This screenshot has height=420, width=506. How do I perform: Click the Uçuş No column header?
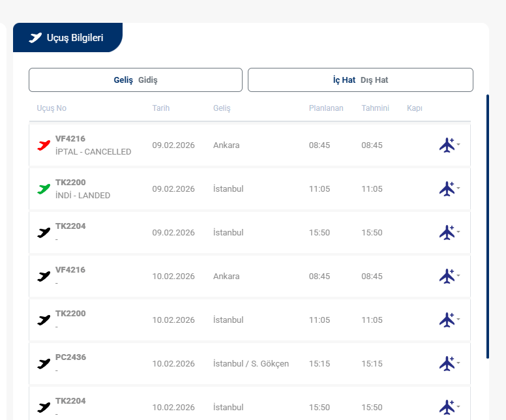(x=52, y=108)
